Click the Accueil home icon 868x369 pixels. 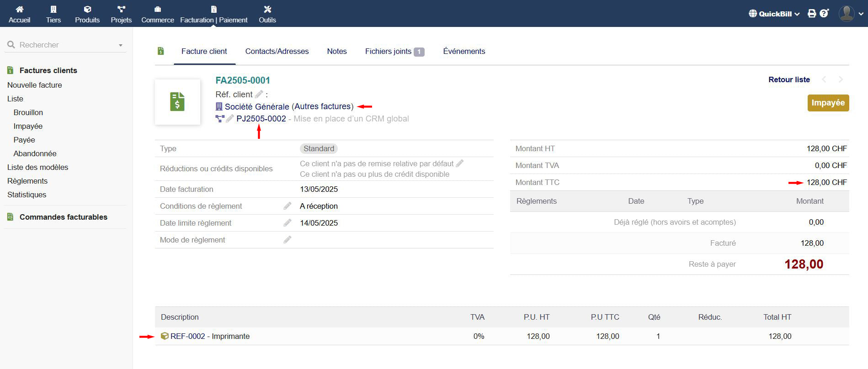click(19, 9)
